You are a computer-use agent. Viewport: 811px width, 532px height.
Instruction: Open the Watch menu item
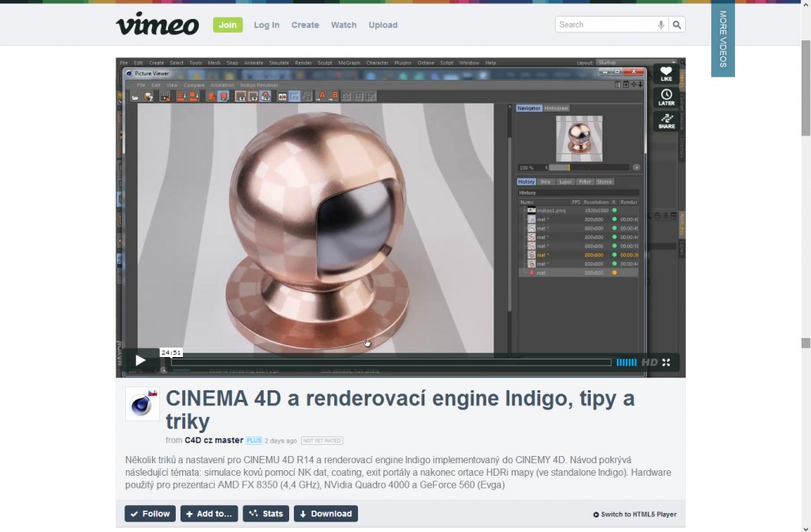tap(344, 25)
